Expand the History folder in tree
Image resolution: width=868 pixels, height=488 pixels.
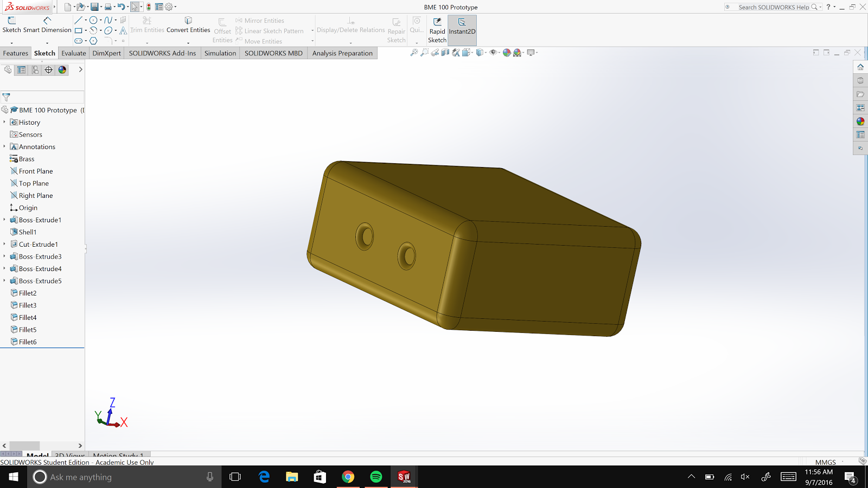(x=4, y=123)
